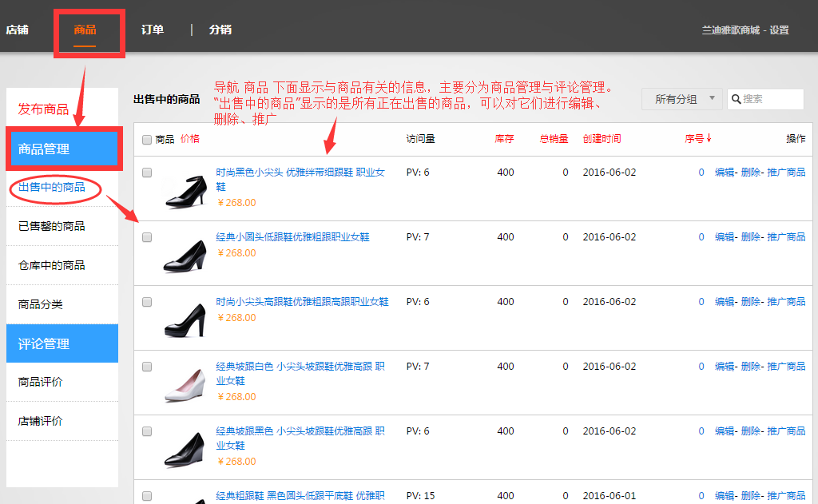
Task: Click 编辑 for 时尚黑色小尖头 row
Action: pos(724,173)
